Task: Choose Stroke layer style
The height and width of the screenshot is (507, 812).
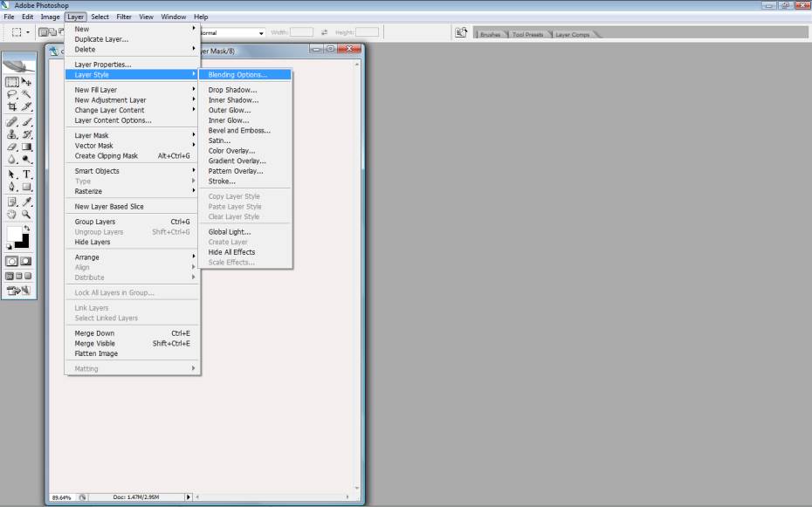Action: coord(245,182)
